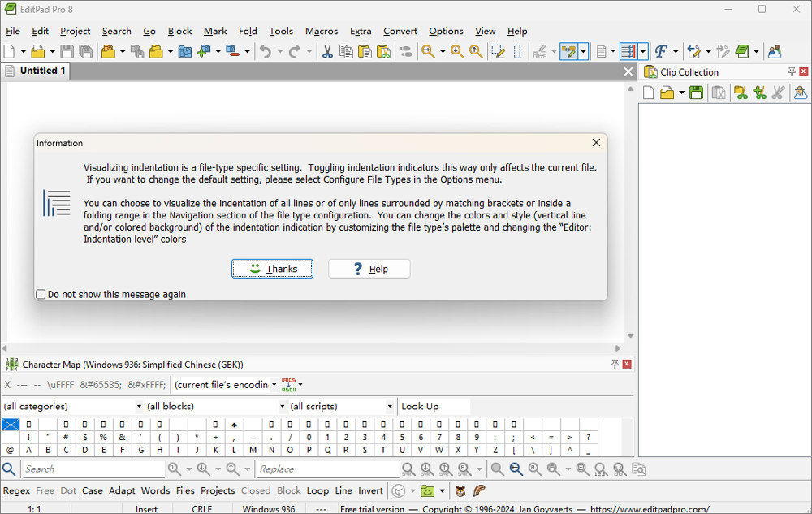Open the Block menu

click(179, 31)
